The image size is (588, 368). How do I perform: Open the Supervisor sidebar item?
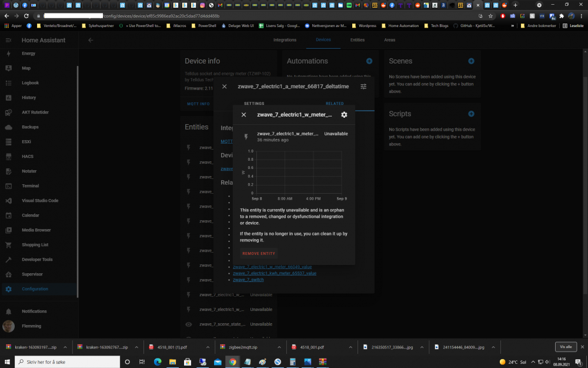[x=32, y=274]
